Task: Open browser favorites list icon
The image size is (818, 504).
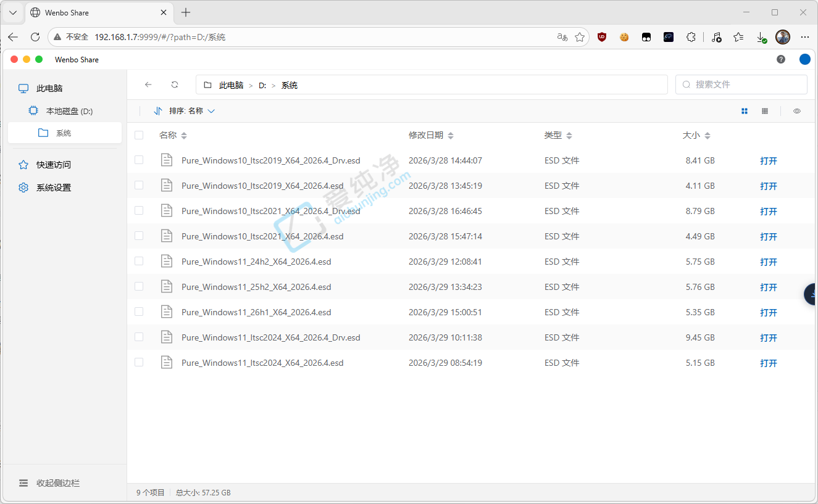Action: (738, 37)
